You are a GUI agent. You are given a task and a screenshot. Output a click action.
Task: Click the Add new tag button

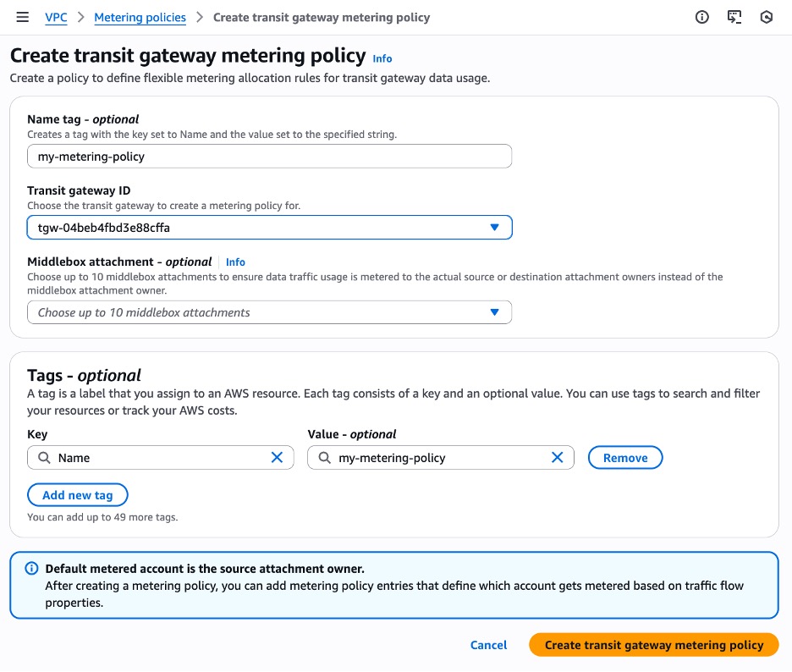pos(77,495)
